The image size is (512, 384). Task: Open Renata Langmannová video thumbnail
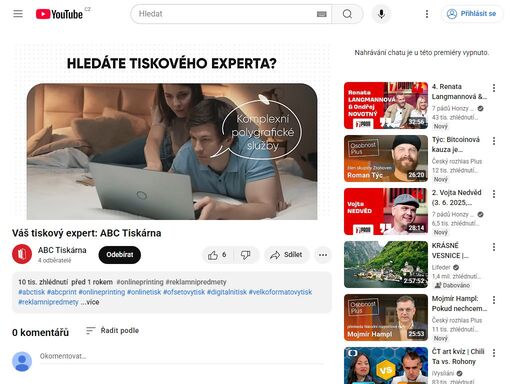point(386,105)
